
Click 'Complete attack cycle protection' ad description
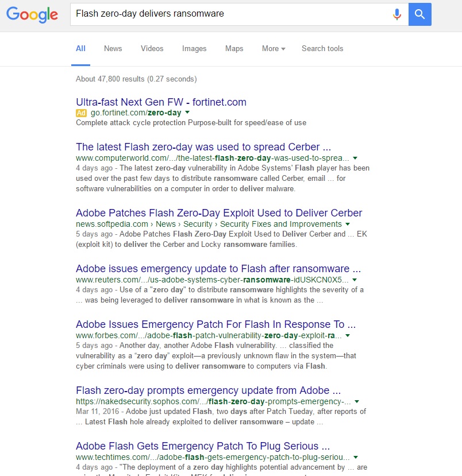pos(191,123)
